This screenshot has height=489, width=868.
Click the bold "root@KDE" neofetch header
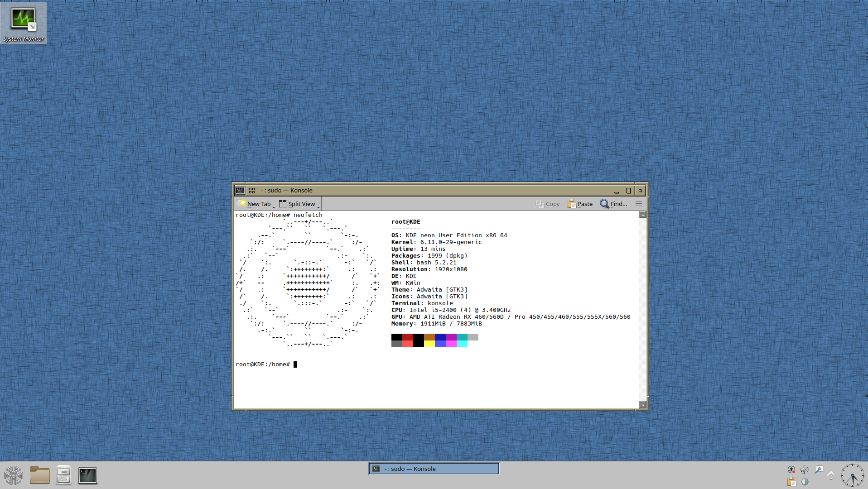pos(406,222)
